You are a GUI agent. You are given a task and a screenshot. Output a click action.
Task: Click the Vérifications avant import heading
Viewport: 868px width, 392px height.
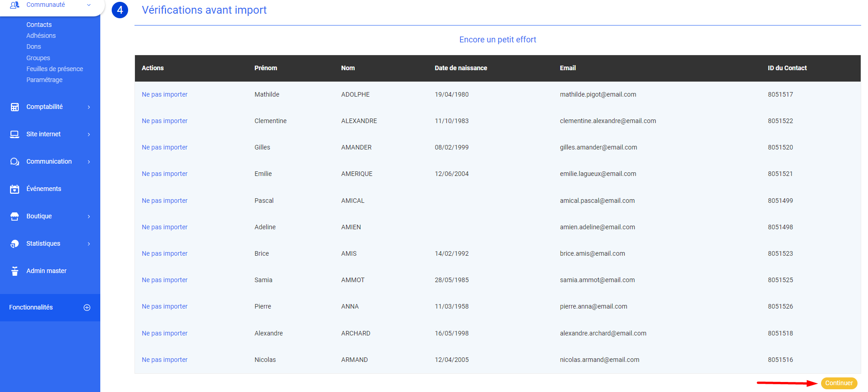[204, 10]
